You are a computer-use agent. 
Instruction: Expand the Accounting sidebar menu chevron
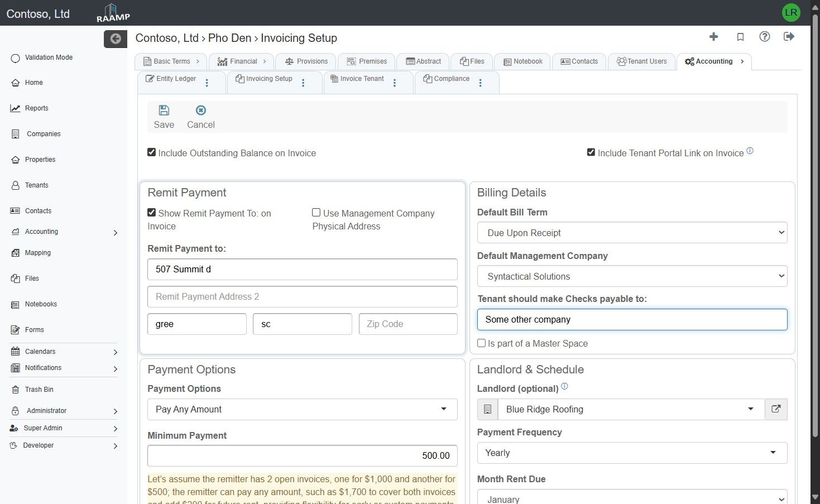(116, 233)
